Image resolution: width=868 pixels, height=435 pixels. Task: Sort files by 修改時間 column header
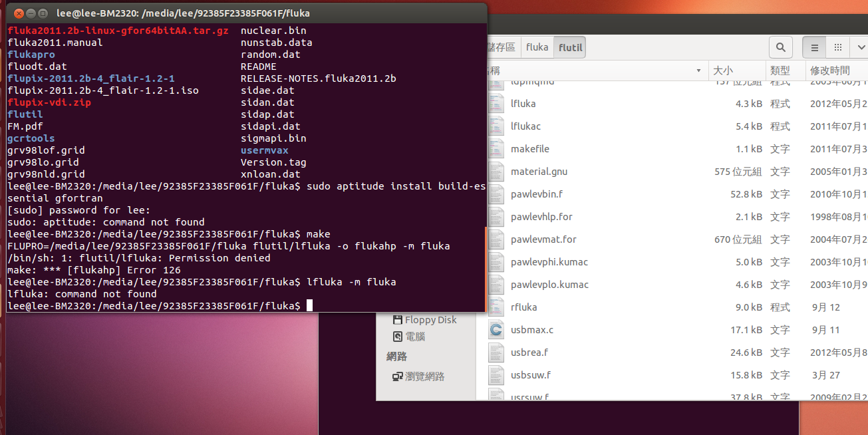[x=836, y=70]
